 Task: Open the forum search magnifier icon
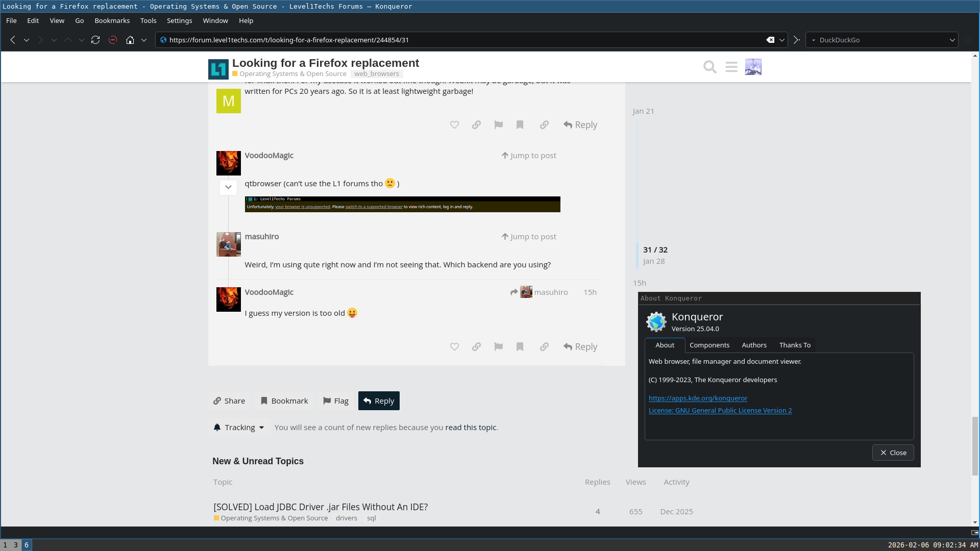tap(709, 67)
